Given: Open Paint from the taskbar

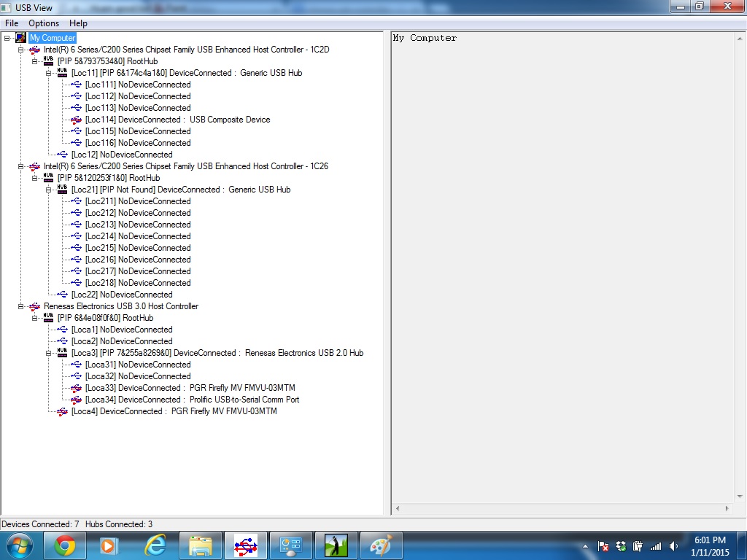Looking at the screenshot, I should (381, 545).
